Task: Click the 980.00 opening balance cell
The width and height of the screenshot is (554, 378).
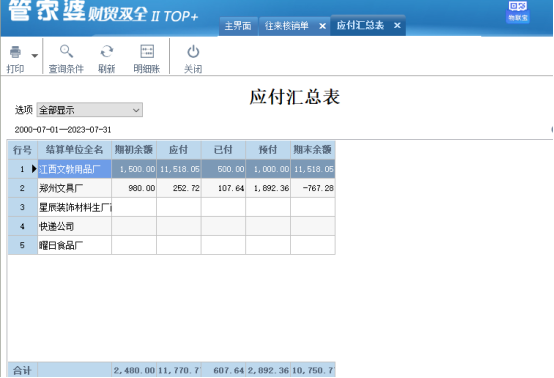Action: 134,188
